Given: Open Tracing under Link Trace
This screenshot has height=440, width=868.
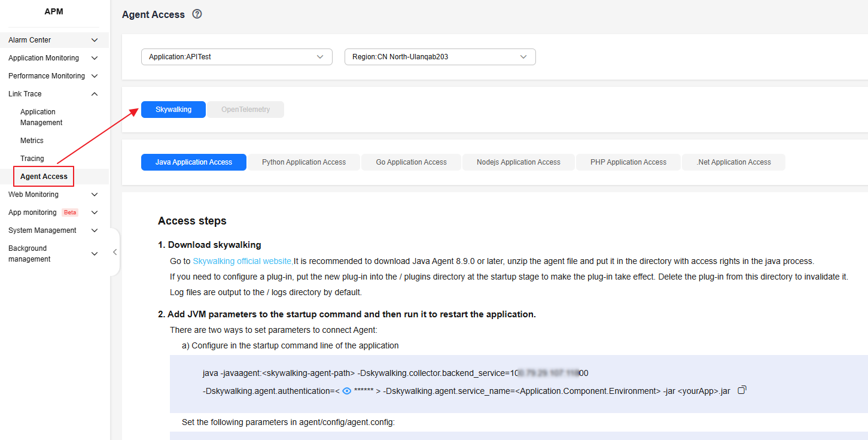Looking at the screenshot, I should [32, 159].
